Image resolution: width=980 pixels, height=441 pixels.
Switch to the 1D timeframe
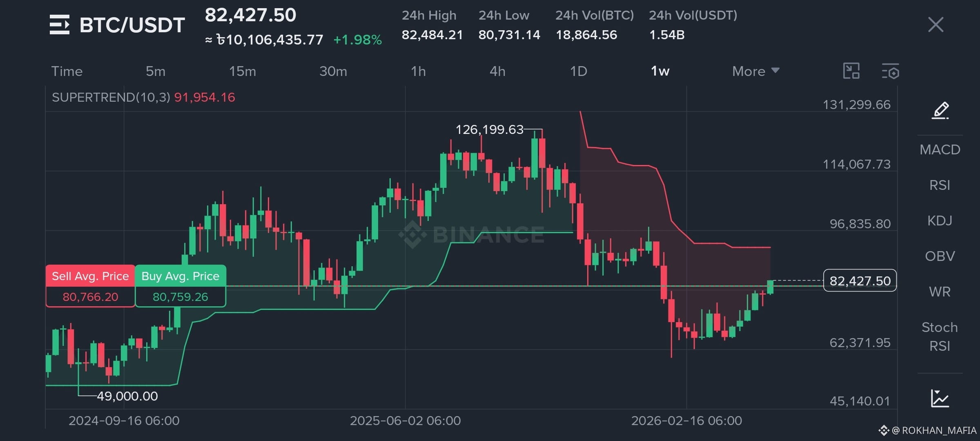pyautogui.click(x=579, y=71)
